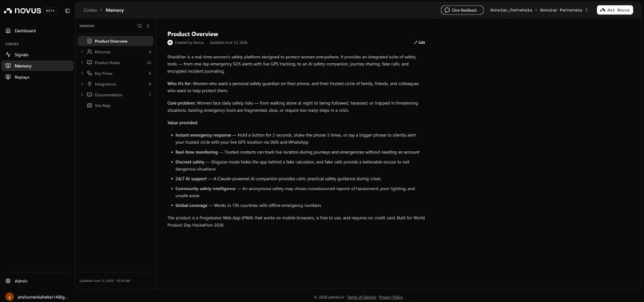Click the Ask Novus button
The height and width of the screenshot is (302, 644).
tap(615, 10)
